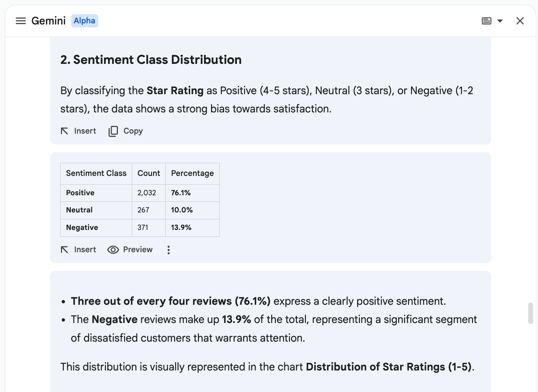Select the Percentage column header
Image resolution: width=538 pixels, height=392 pixels.
coord(192,173)
